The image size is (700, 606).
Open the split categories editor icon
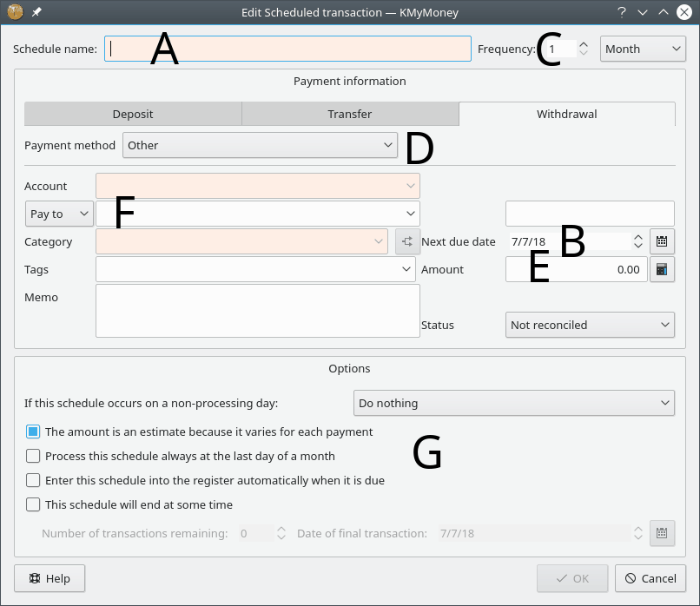coord(407,241)
